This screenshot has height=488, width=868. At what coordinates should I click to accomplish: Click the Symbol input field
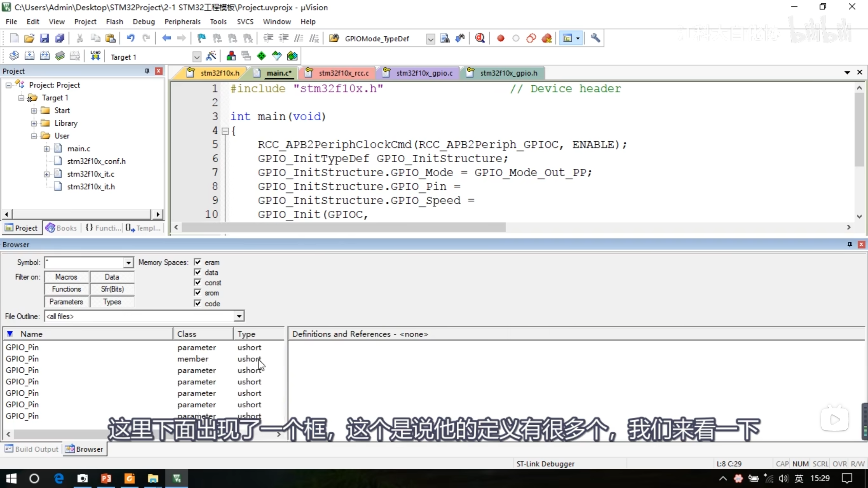pos(85,262)
